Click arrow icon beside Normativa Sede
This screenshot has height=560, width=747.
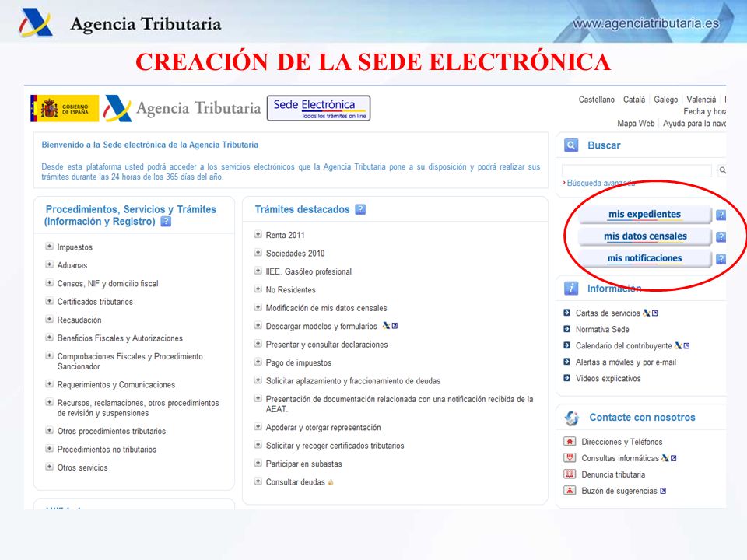click(567, 329)
